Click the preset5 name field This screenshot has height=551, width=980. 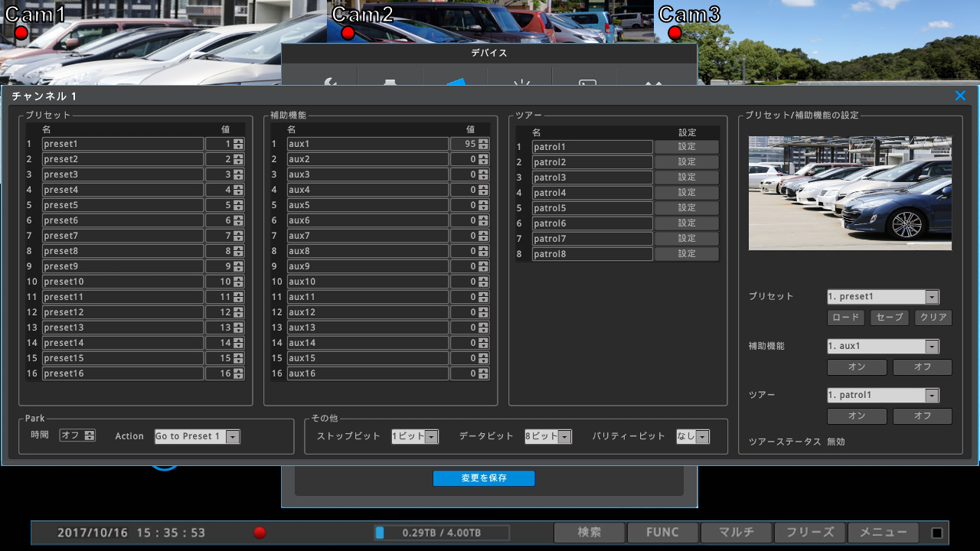(x=122, y=205)
